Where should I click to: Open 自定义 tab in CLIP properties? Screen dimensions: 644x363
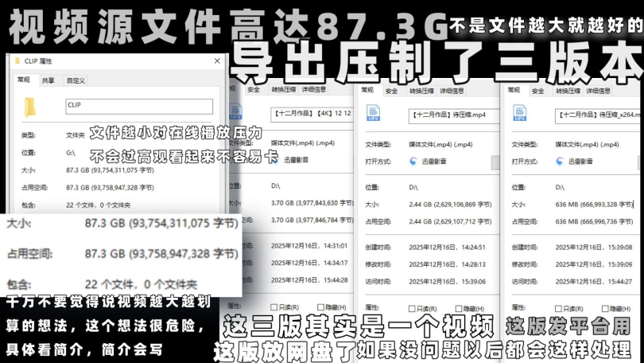(76, 80)
